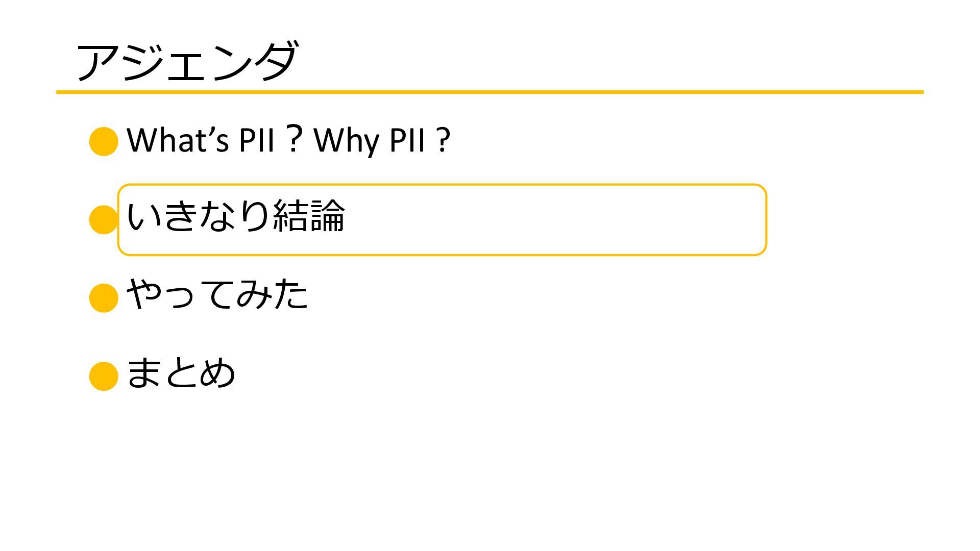The width and height of the screenshot is (980, 551).
Task: Click the め character in まとめ
Action: [x=217, y=373]
